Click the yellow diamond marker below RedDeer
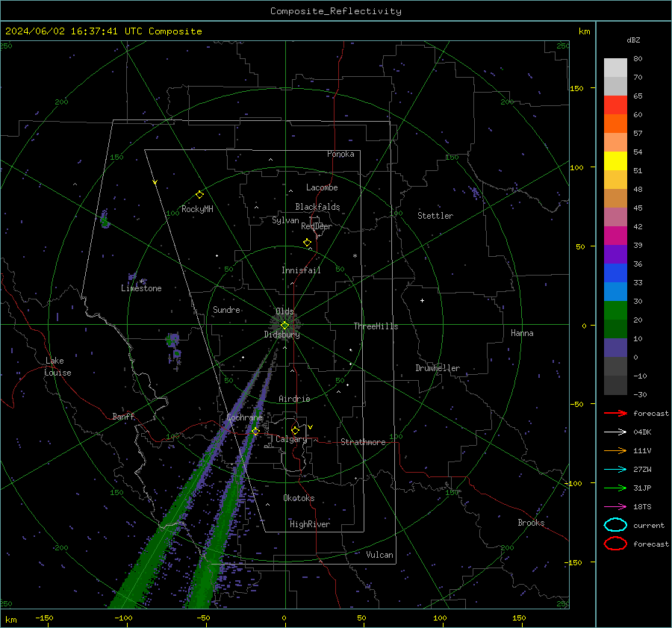 [x=307, y=243]
